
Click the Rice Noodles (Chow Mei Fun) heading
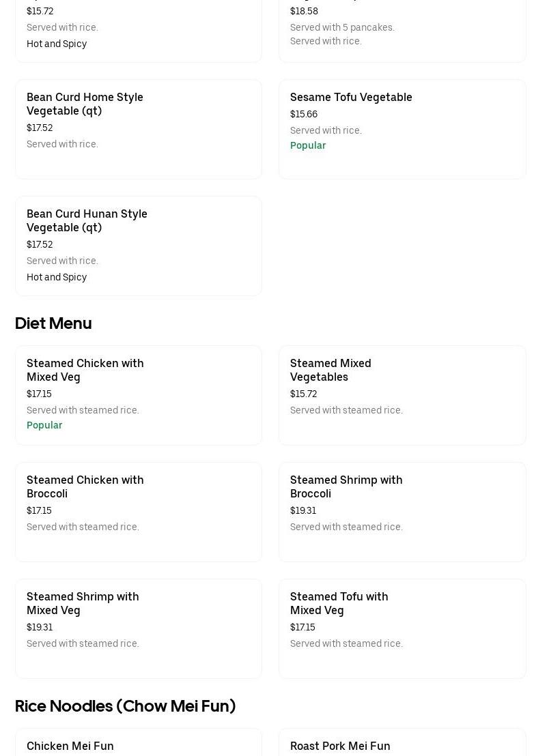tap(125, 706)
